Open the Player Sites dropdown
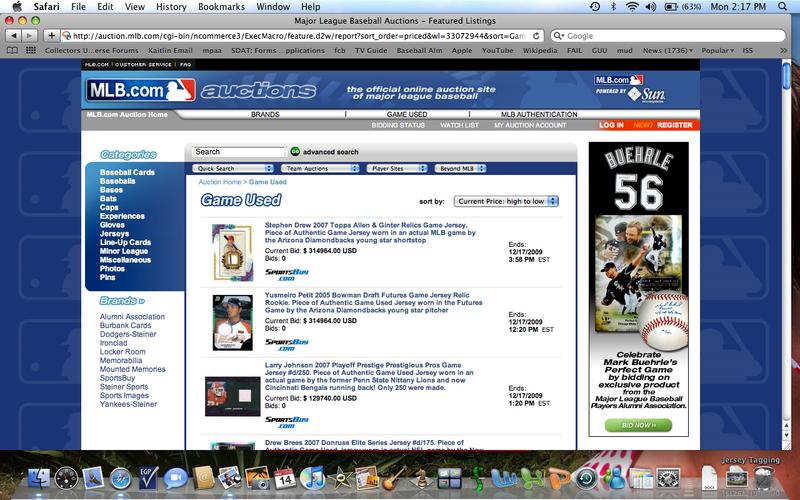Image resolution: width=800 pixels, height=500 pixels. [396, 168]
